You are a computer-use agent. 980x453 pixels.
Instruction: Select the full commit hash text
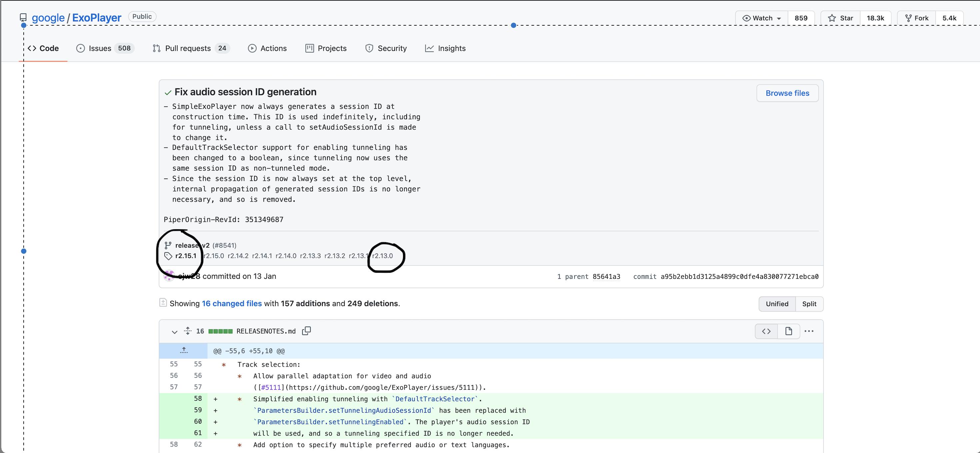pos(740,277)
